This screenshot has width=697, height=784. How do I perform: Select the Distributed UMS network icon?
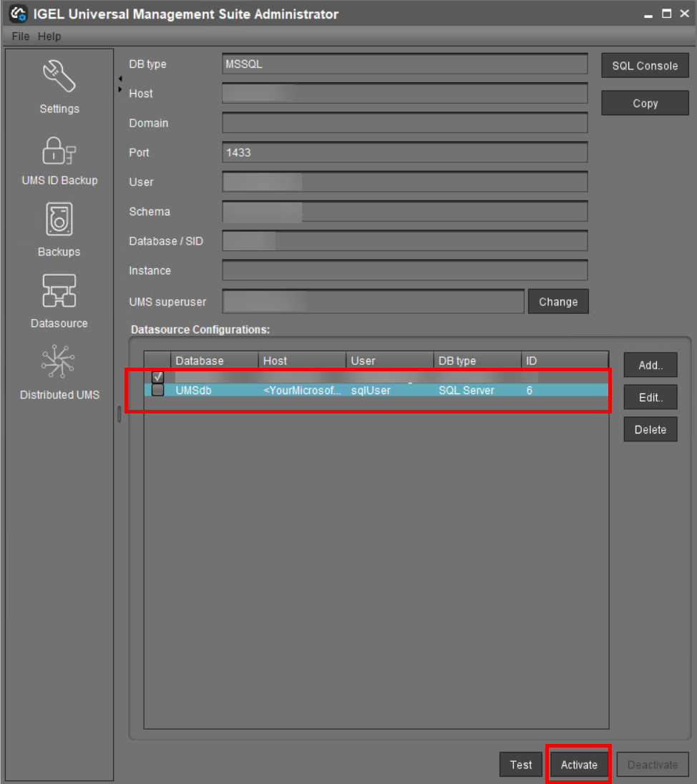pyautogui.click(x=59, y=362)
